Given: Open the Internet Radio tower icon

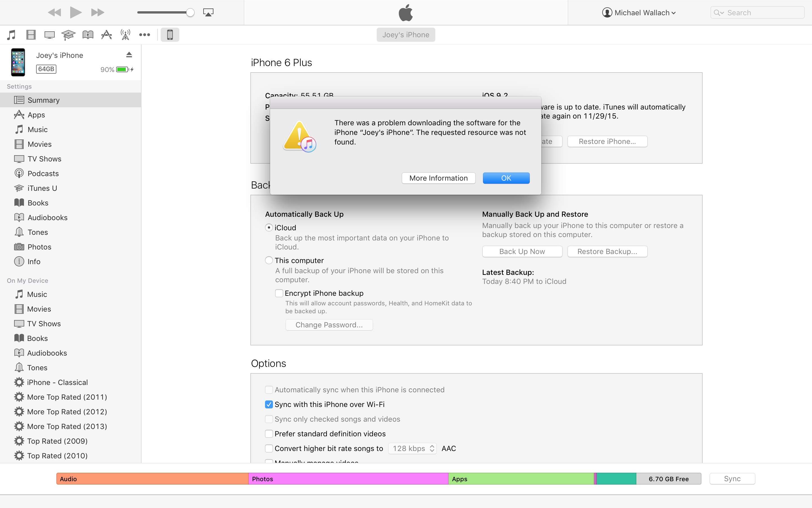Looking at the screenshot, I should pos(125,35).
